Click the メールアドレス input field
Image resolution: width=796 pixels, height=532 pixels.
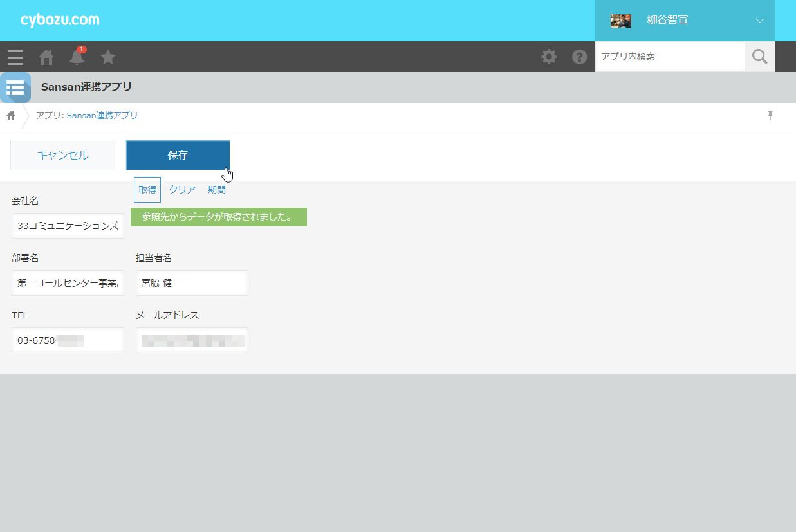pos(192,340)
